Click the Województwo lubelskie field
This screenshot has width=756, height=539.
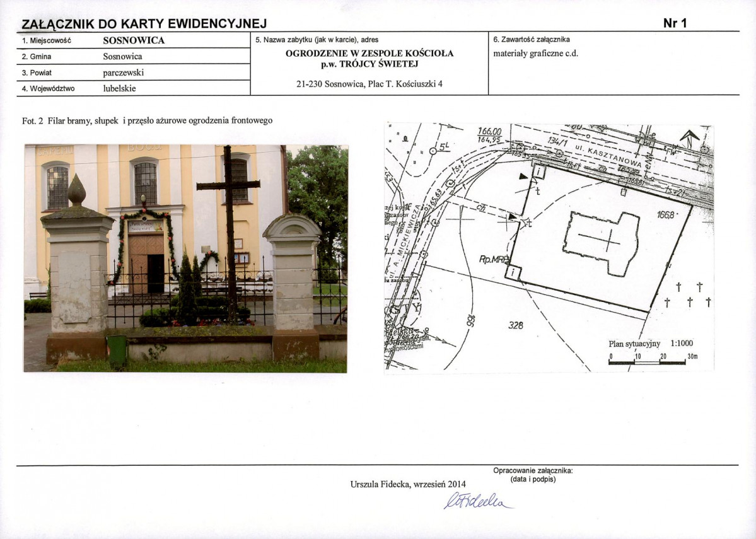tap(134, 88)
